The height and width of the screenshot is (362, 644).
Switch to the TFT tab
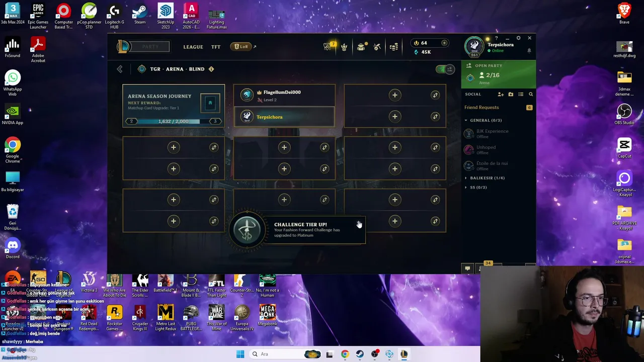pos(216,47)
